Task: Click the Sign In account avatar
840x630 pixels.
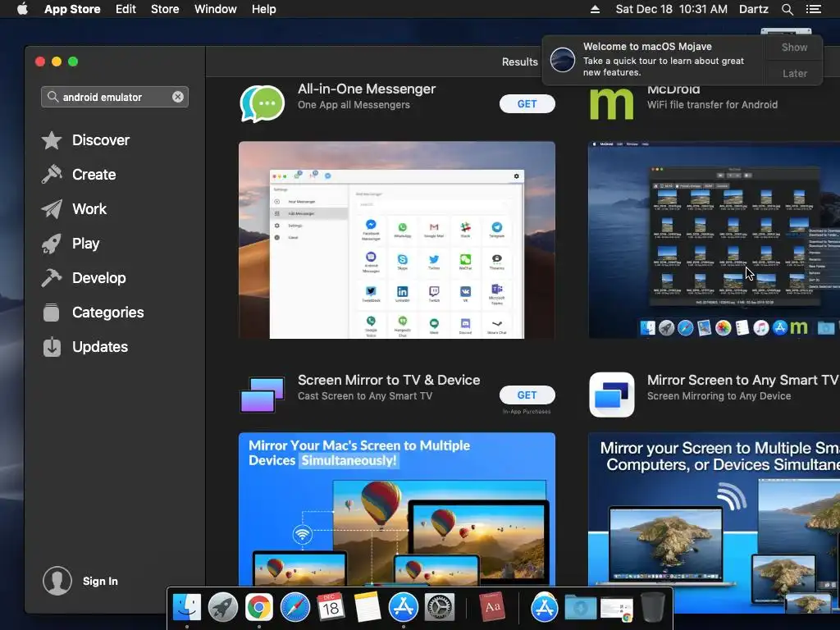Action: (x=57, y=581)
